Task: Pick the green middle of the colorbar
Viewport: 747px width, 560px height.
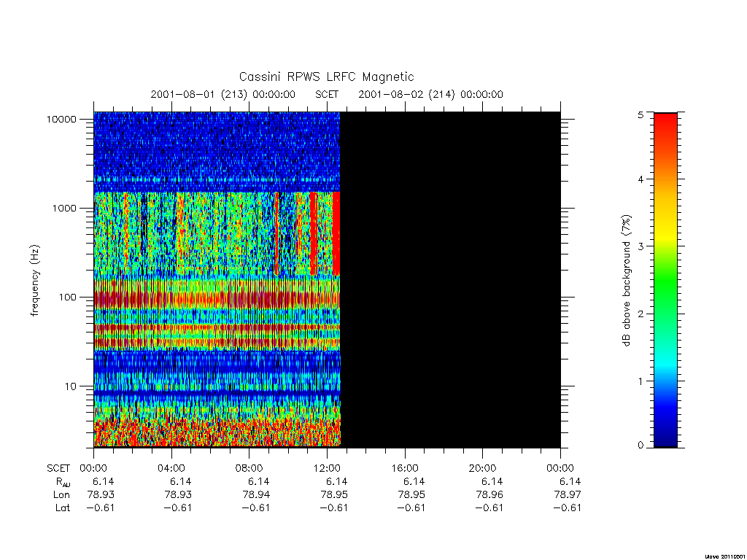Action: pyautogui.click(x=665, y=281)
